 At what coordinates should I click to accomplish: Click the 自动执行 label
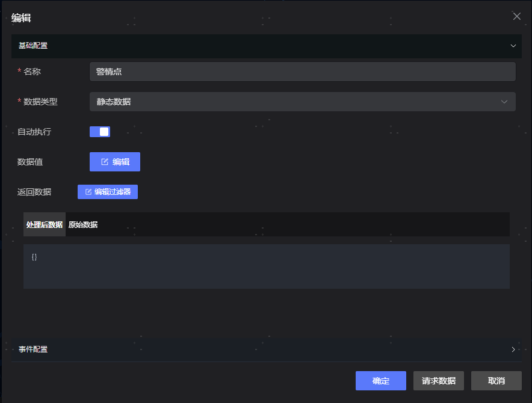[x=34, y=132]
